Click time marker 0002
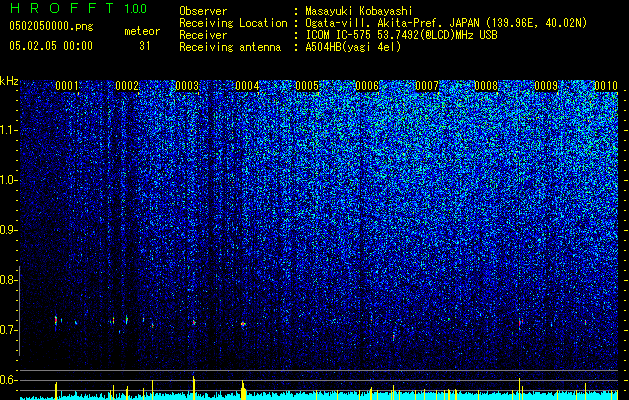Viewport: 629px width, 400px height. coord(127,86)
